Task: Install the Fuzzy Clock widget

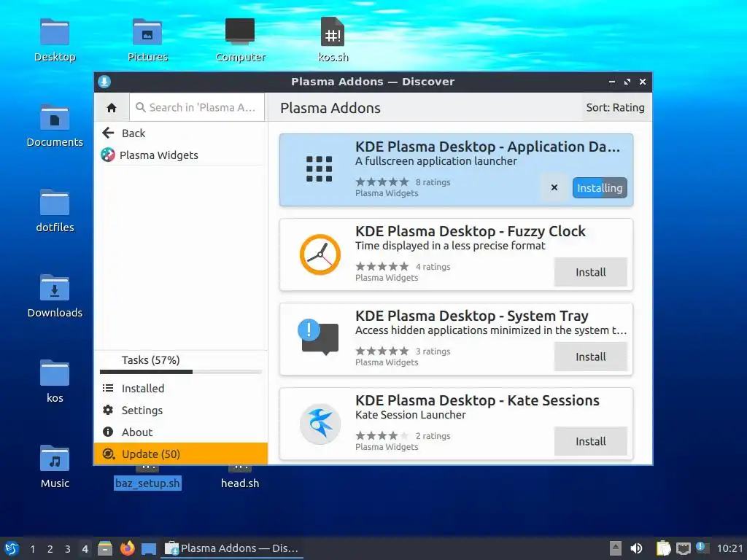Action: (x=591, y=273)
